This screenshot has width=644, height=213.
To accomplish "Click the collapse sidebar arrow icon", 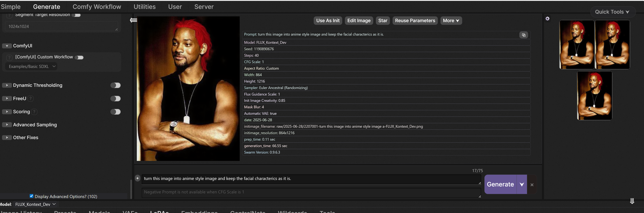I will 134,20.
